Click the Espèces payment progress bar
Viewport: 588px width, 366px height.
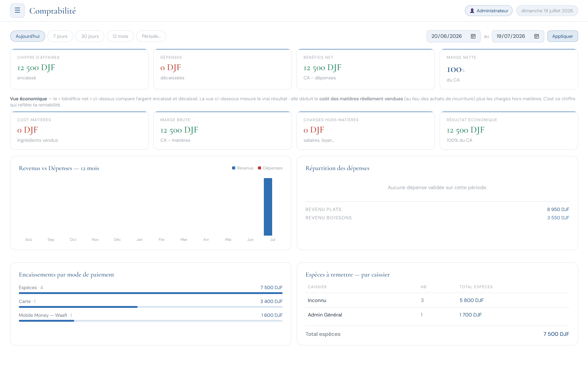tap(151, 293)
